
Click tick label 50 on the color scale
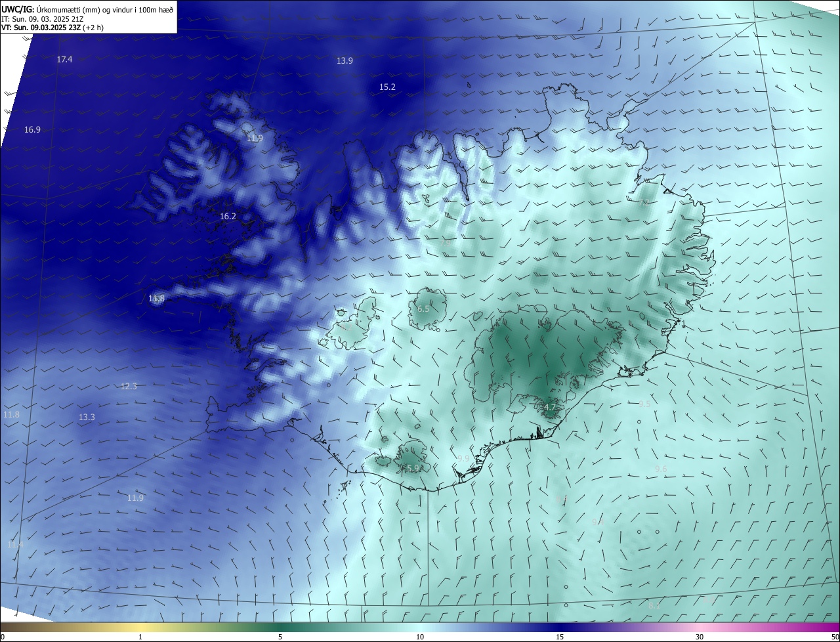click(x=835, y=637)
